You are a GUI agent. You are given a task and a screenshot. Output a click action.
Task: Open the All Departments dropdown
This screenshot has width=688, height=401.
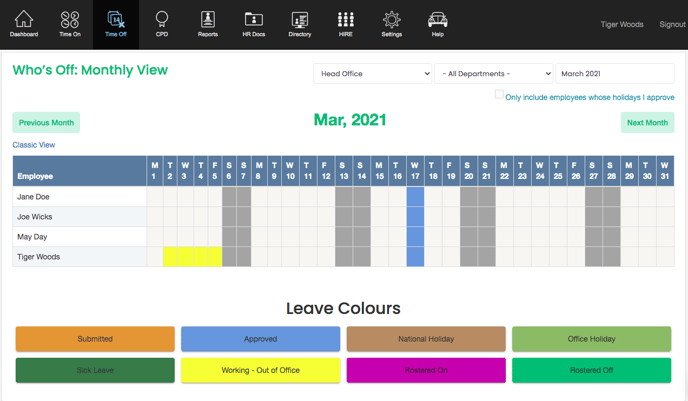[x=493, y=74]
